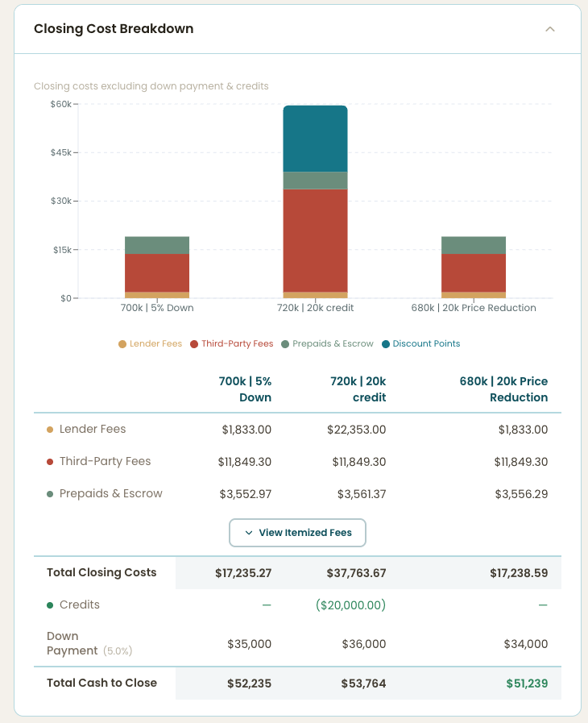This screenshot has height=723, width=588.
Task: Toggle Third-Party Fees legend item in chart
Action: (x=232, y=343)
